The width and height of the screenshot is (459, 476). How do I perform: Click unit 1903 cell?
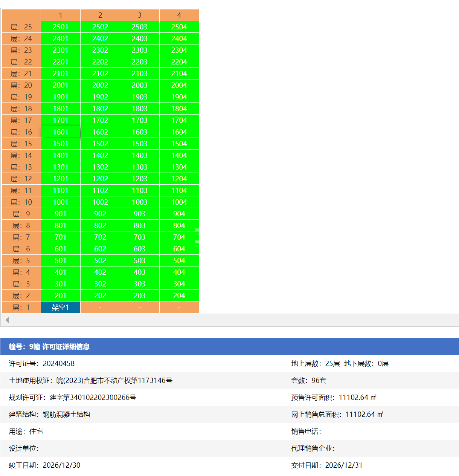click(x=140, y=97)
